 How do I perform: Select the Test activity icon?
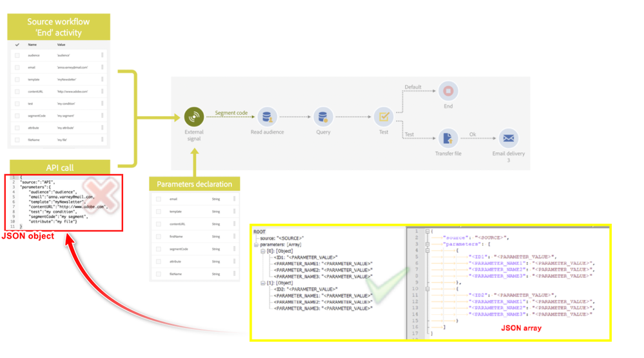[384, 117]
